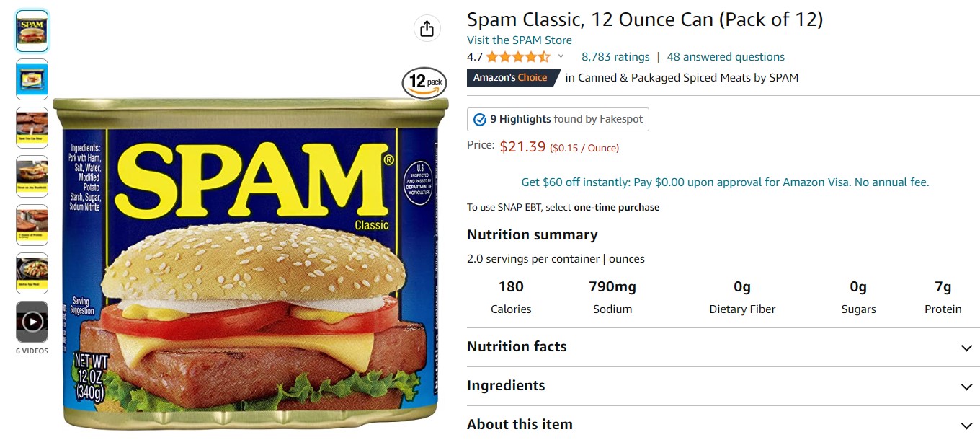Image resolution: width=980 pixels, height=440 pixels.
Task: Select the breakfast sandwich thumbnail
Action: [x=32, y=176]
